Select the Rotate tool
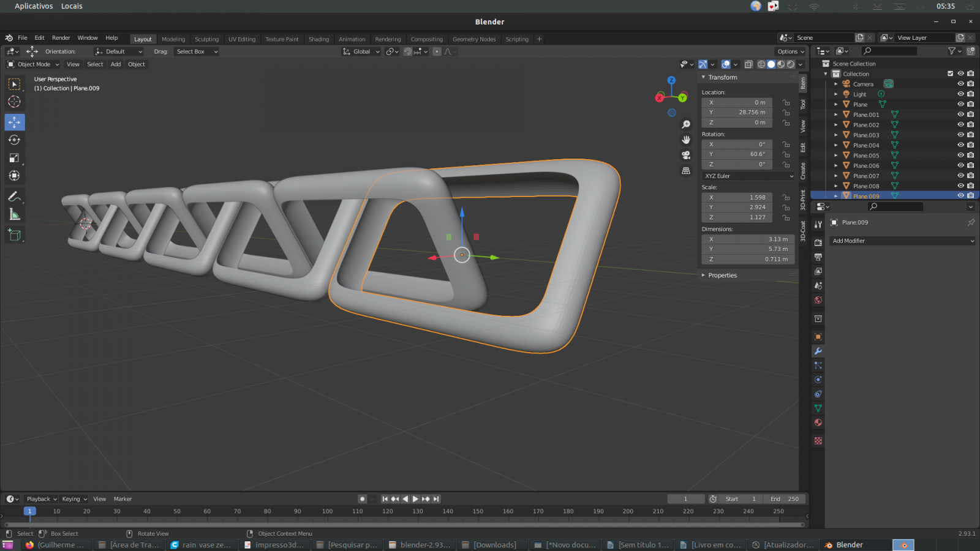 15,140
